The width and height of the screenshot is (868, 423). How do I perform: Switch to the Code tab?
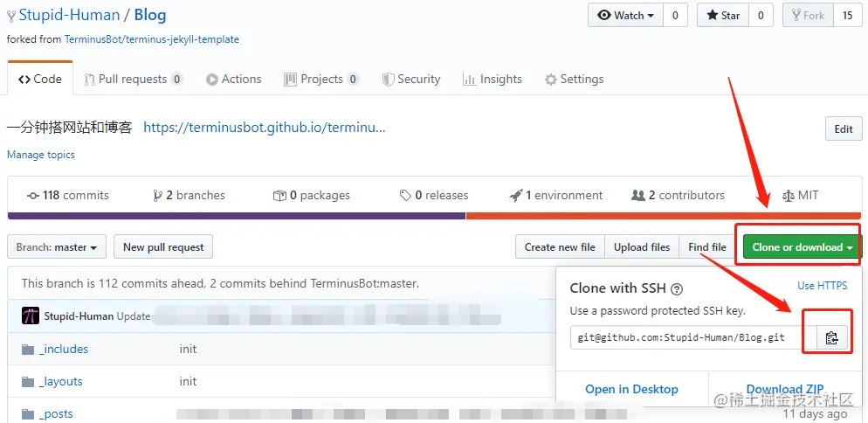(40, 80)
